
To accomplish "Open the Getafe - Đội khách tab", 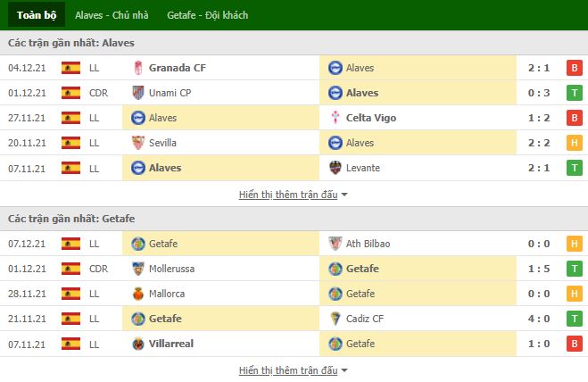I will 207,15.
